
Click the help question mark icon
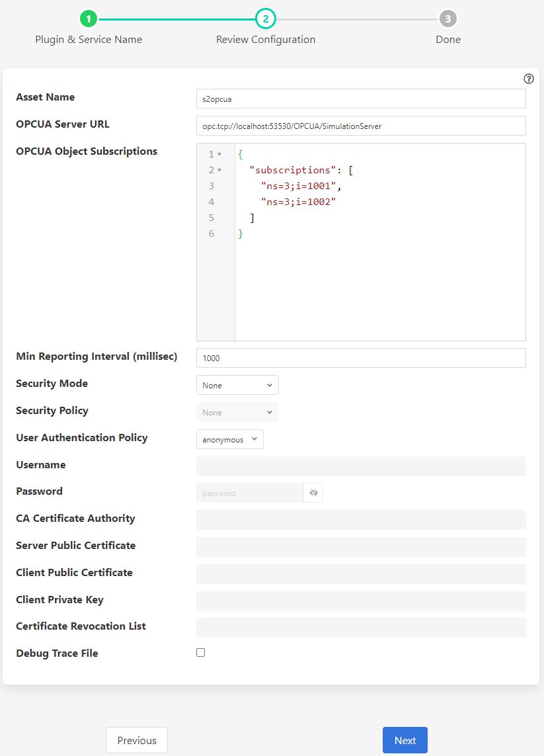coord(528,79)
